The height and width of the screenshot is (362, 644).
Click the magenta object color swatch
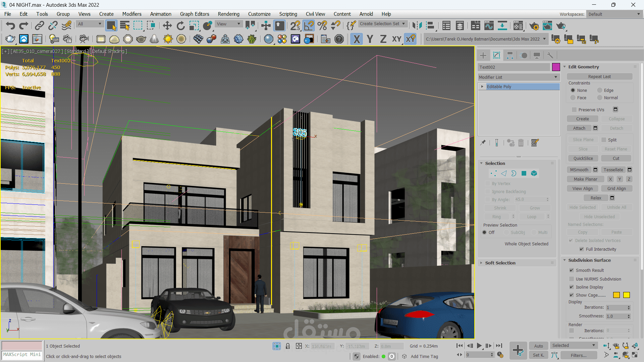[556, 67]
